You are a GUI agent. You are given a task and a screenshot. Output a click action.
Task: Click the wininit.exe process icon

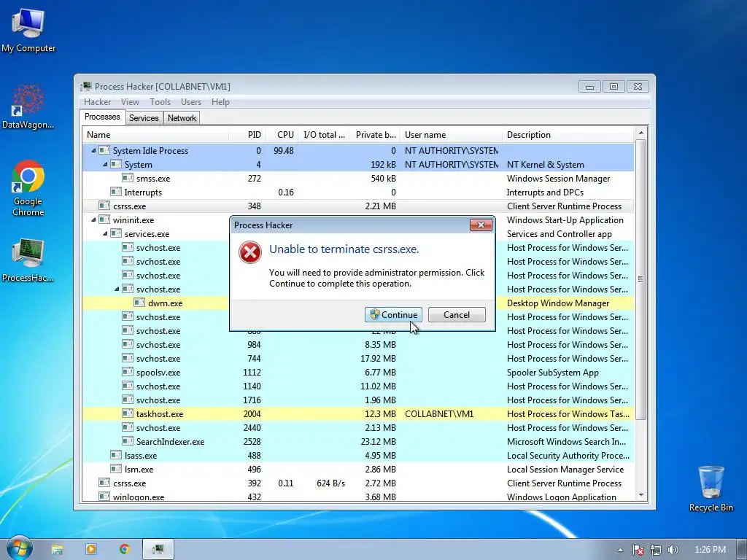(104, 219)
